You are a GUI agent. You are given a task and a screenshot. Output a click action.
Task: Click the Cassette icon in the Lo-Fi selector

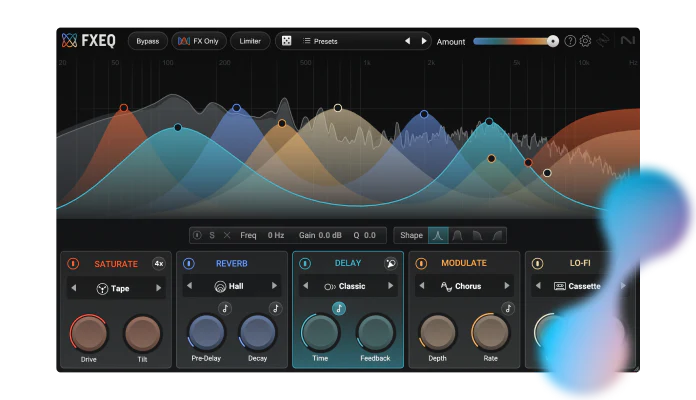pyautogui.click(x=560, y=286)
